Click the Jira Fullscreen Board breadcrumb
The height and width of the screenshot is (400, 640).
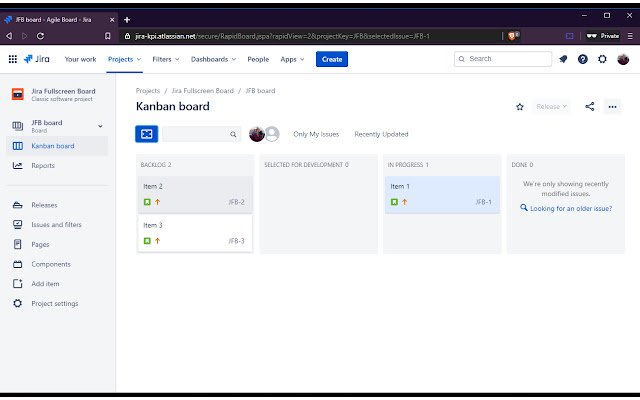tap(202, 91)
